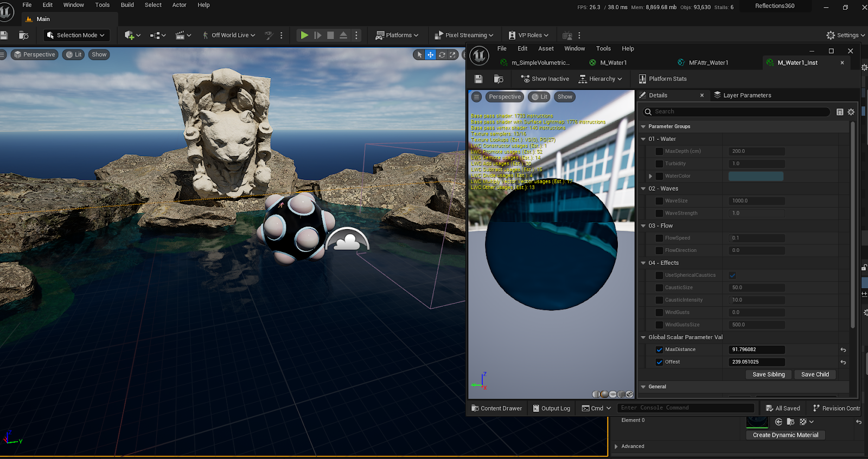Click the WaterColor color swatch
The width and height of the screenshot is (868, 459).
pos(756,176)
